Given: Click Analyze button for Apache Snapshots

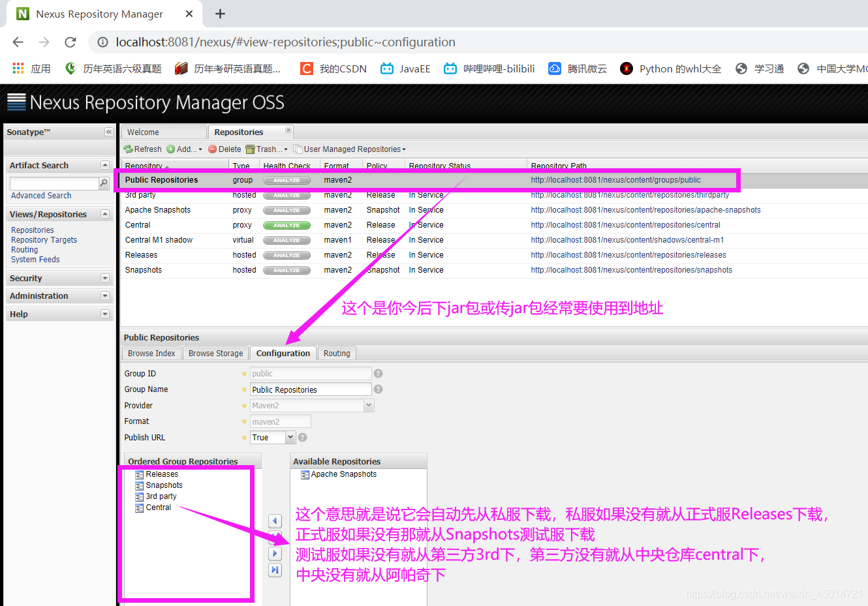Looking at the screenshot, I should tap(287, 210).
